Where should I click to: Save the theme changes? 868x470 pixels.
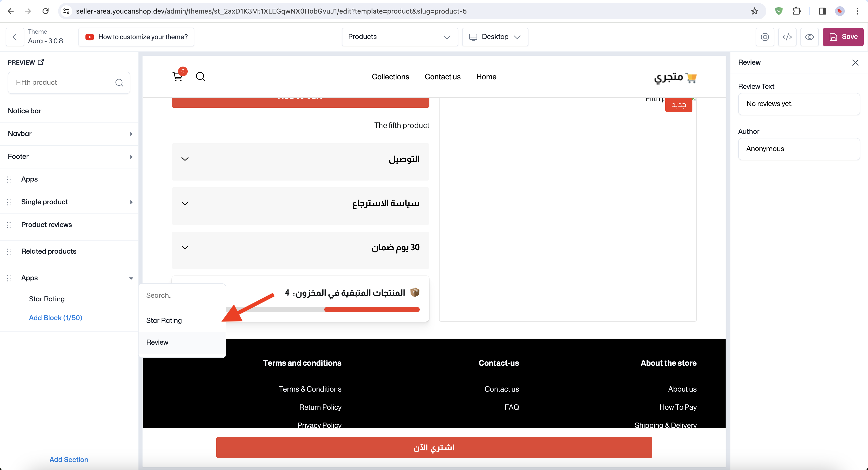coord(843,37)
